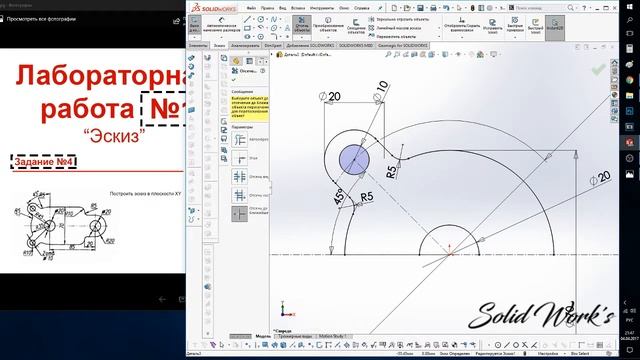Click the Print icon in top toolbar

[x=433, y=8]
